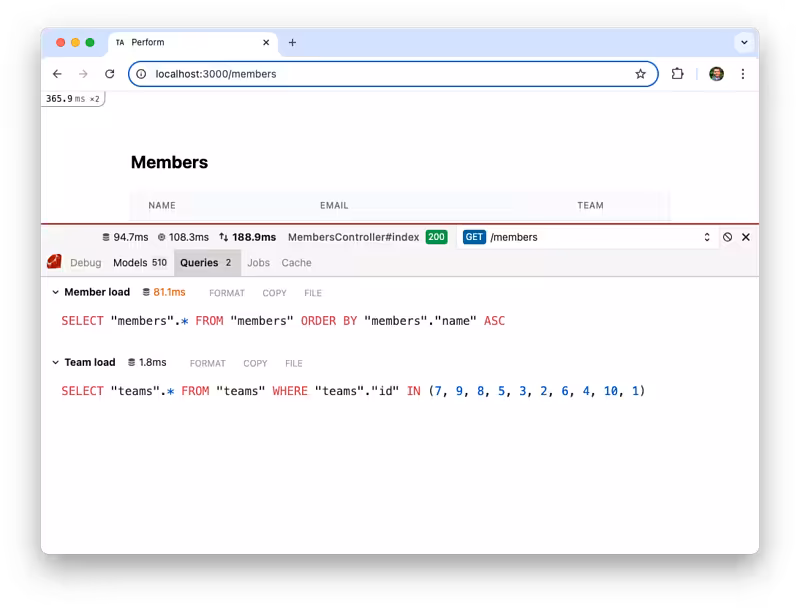Open the tab search dropdown arrow
The image size is (800, 608).
pos(744,42)
